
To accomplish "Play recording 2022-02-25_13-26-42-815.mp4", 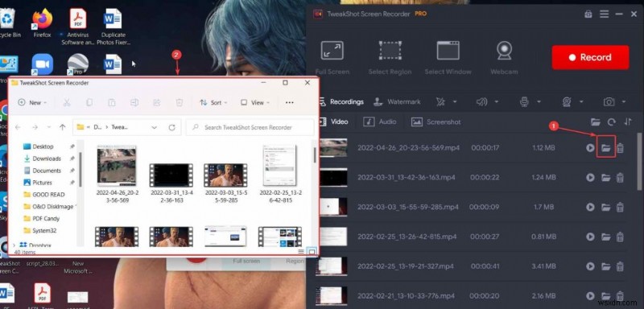I will click(x=590, y=237).
